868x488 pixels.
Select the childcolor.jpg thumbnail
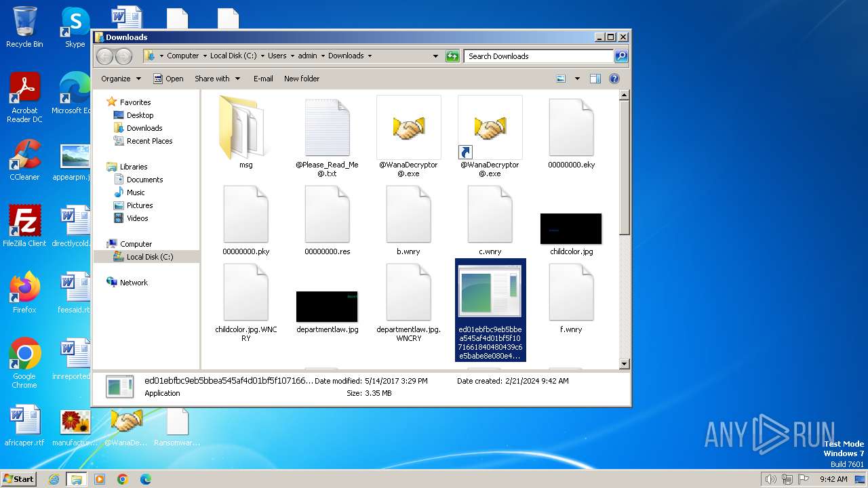[571, 228]
